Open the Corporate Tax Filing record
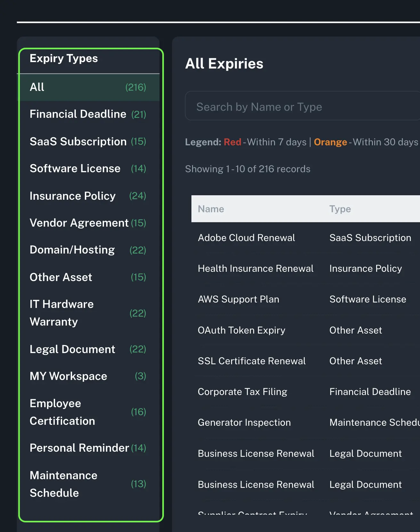This screenshot has width=420, height=532. coord(242,392)
